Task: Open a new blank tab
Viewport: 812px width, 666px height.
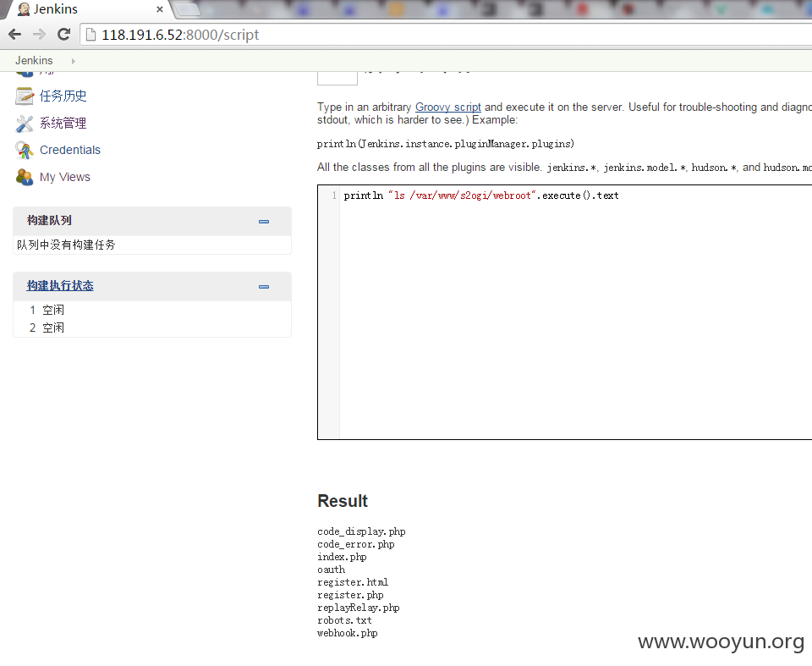Action: tap(188, 9)
